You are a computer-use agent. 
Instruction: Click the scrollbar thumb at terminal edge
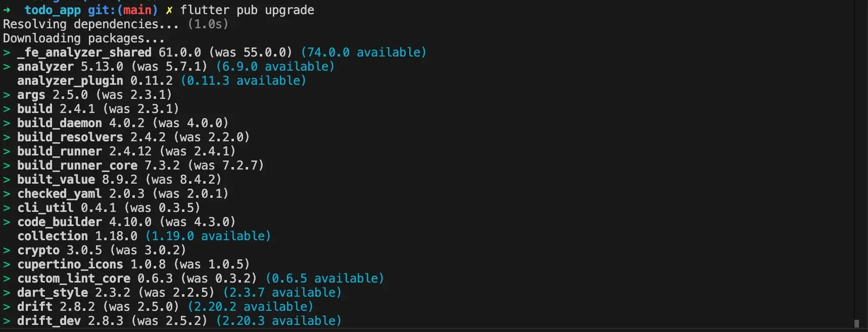click(x=856, y=323)
